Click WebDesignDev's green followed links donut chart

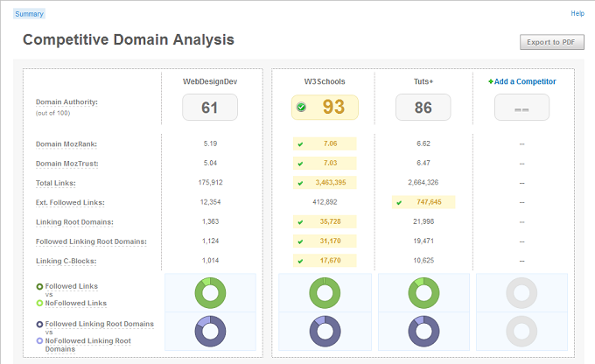click(210, 292)
